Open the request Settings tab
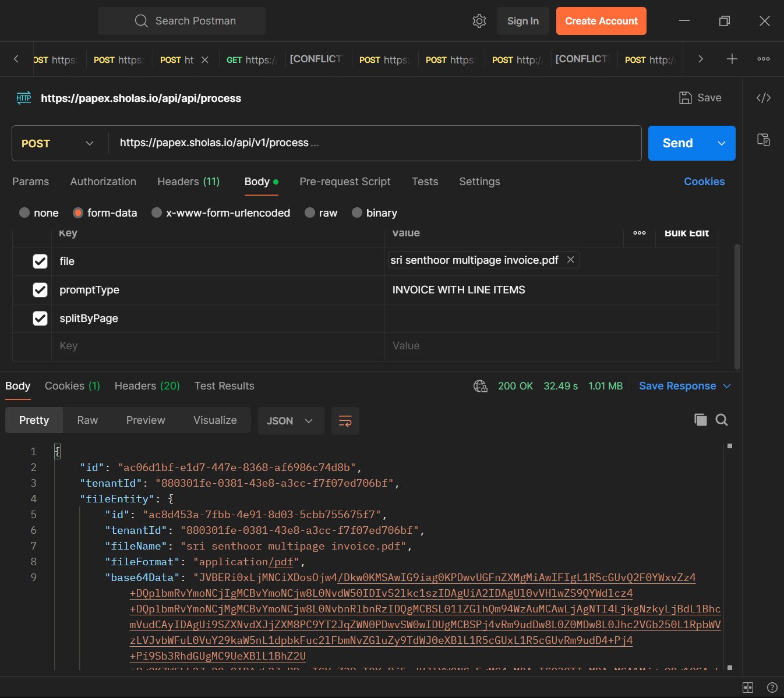This screenshot has width=784, height=698. tap(479, 182)
